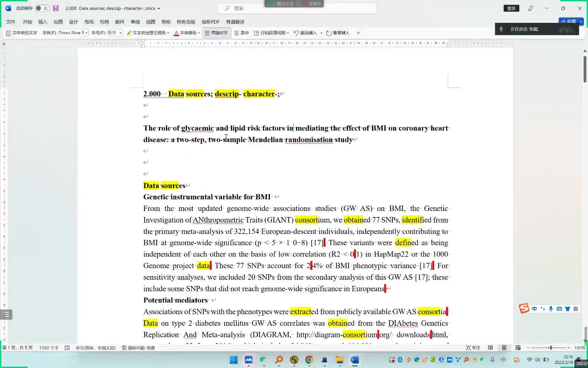Viewport: 588px width, 368px height.
Task: Click the zoom slider handle
Action: [550, 348]
